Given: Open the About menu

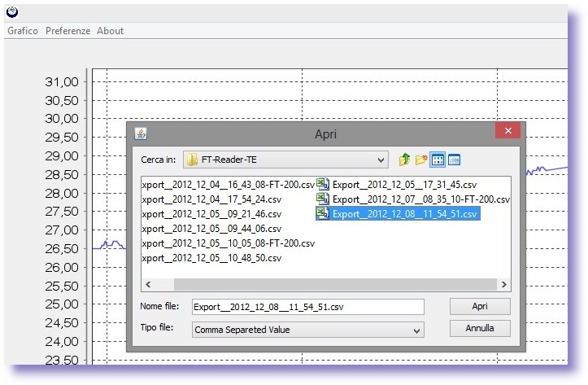Looking at the screenshot, I should pos(110,31).
